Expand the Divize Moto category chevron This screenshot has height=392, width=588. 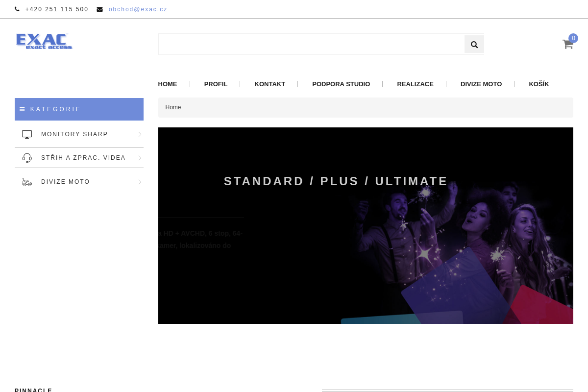(x=140, y=182)
